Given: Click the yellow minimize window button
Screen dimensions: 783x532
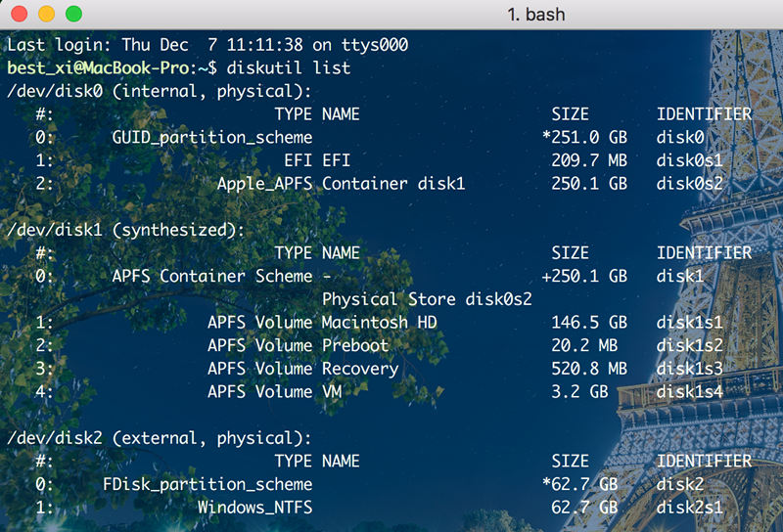Looking at the screenshot, I should [46, 14].
